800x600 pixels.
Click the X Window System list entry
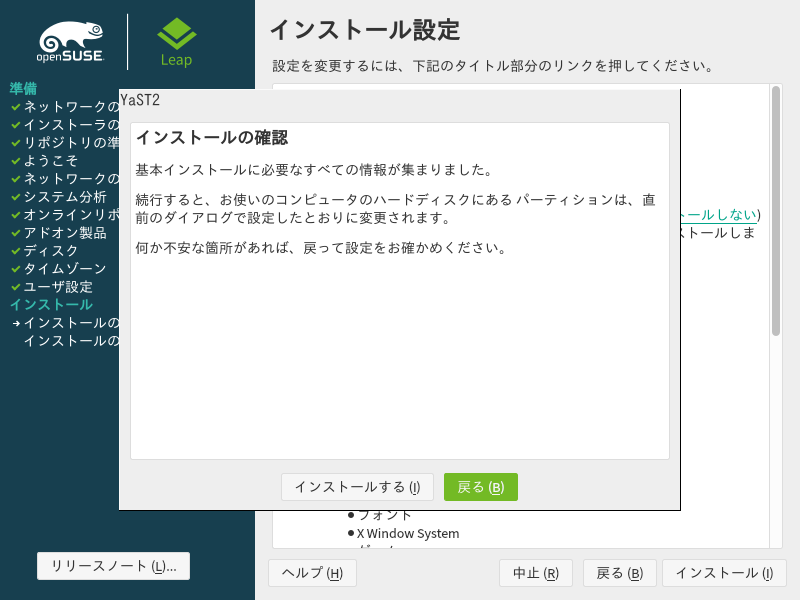(408, 533)
